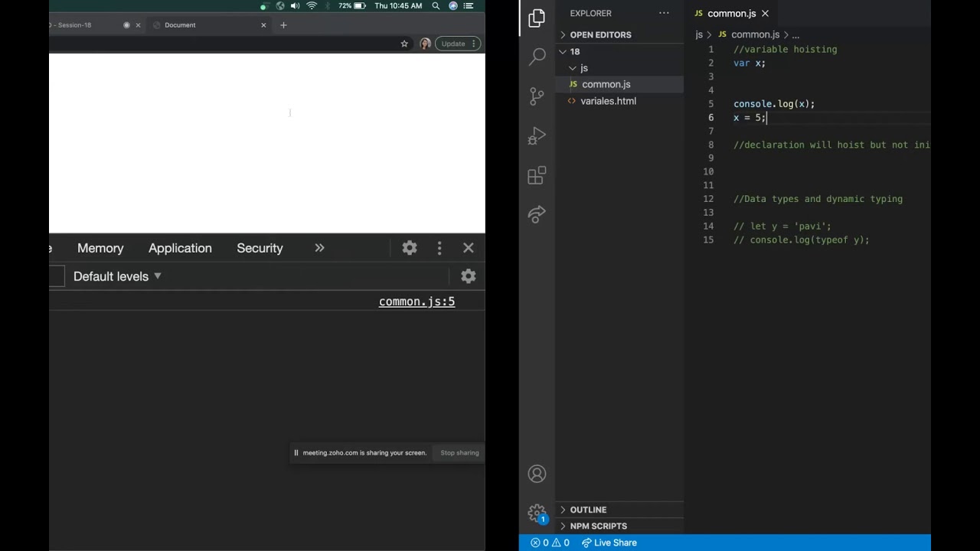This screenshot has height=551, width=980.
Task: Open the Manage gear in VS Code
Action: [x=537, y=513]
